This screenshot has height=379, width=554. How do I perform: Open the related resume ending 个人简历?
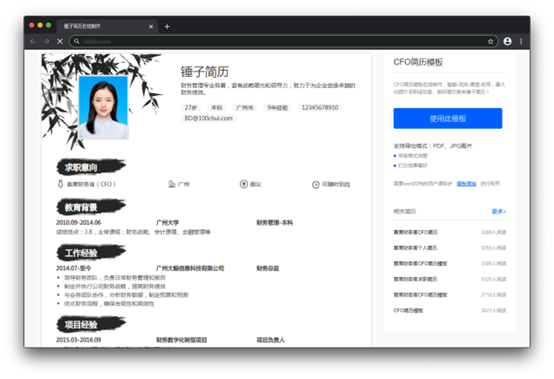pyautogui.click(x=415, y=248)
